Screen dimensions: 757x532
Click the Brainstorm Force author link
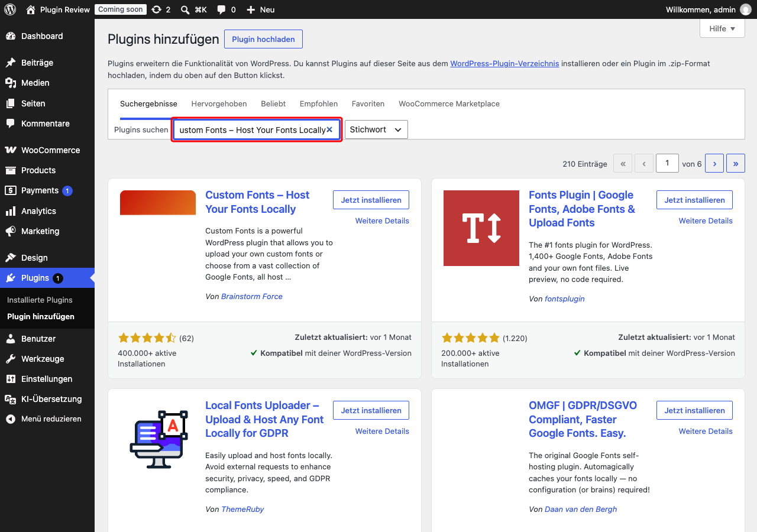click(252, 296)
